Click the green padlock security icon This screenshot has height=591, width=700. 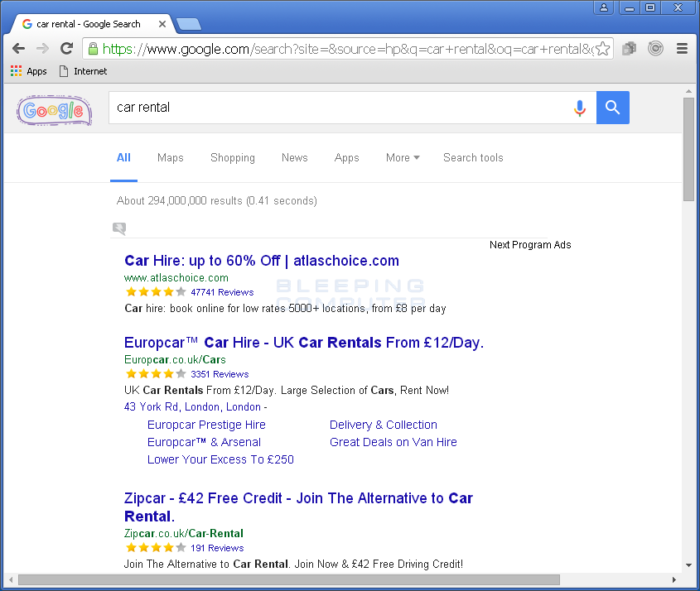pyautogui.click(x=93, y=49)
